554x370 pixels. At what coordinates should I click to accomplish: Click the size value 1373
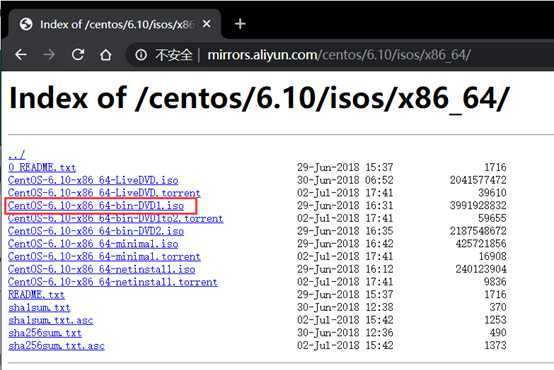495,345
